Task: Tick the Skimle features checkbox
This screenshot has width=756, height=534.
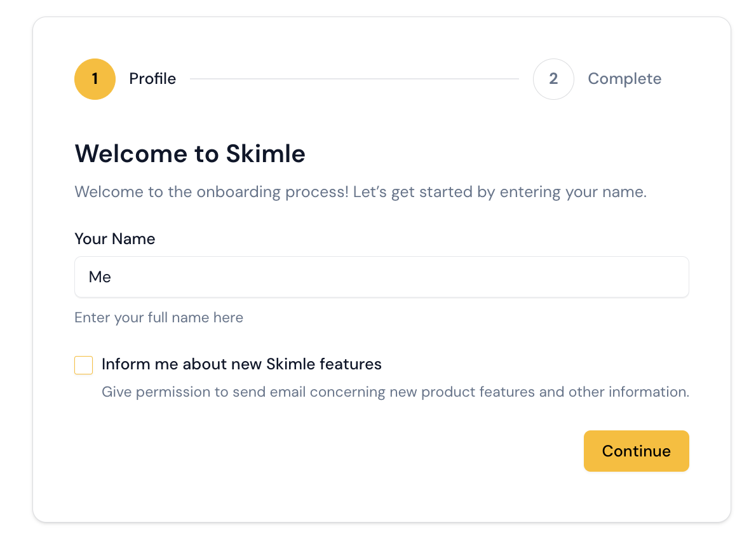Action: tap(84, 366)
